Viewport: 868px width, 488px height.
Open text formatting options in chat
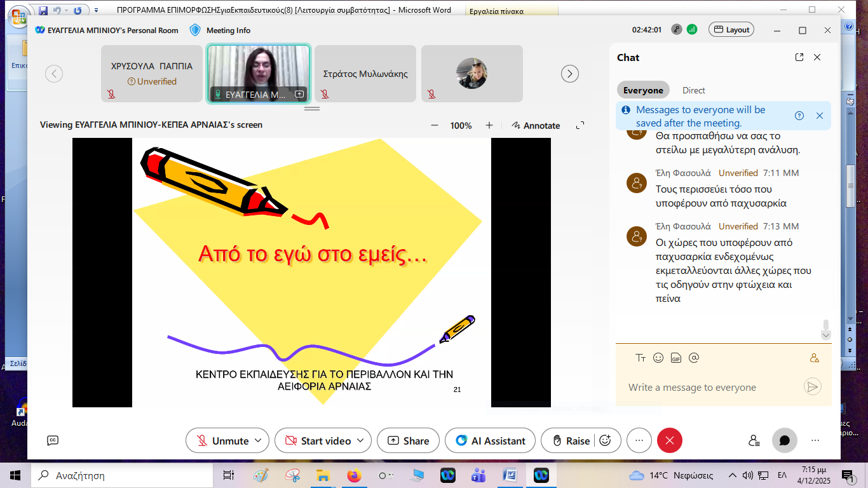tap(641, 358)
